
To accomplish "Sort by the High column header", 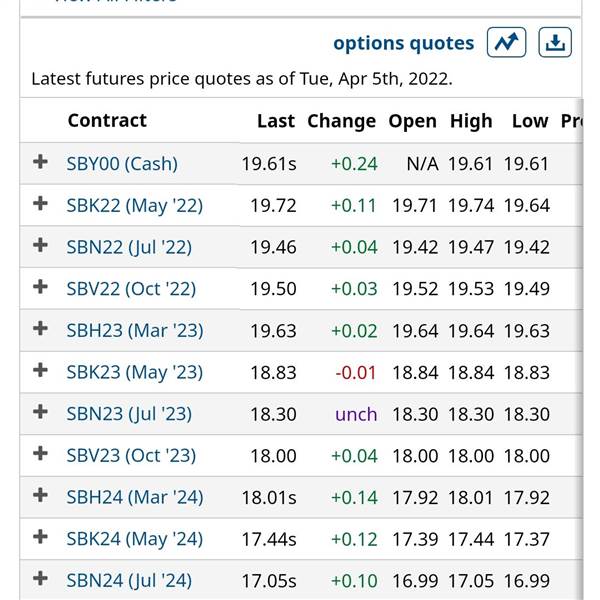I will 471,121.
